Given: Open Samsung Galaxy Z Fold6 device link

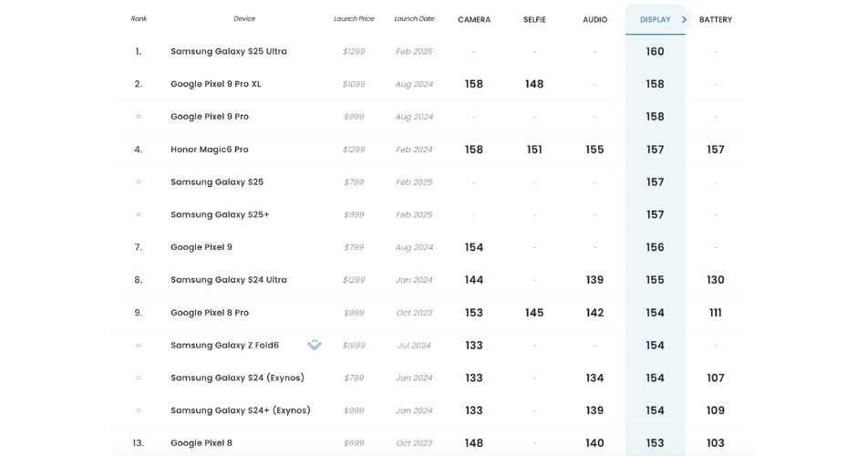Looking at the screenshot, I should pyautogui.click(x=224, y=346).
